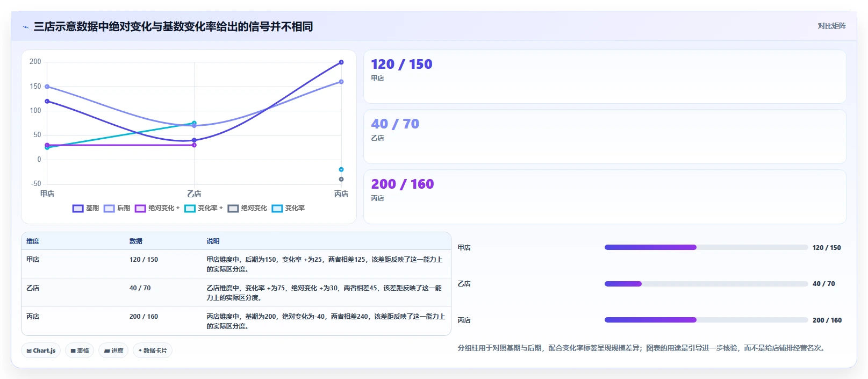Click the 丙店 progress bar
868x379 pixels.
[x=706, y=320]
